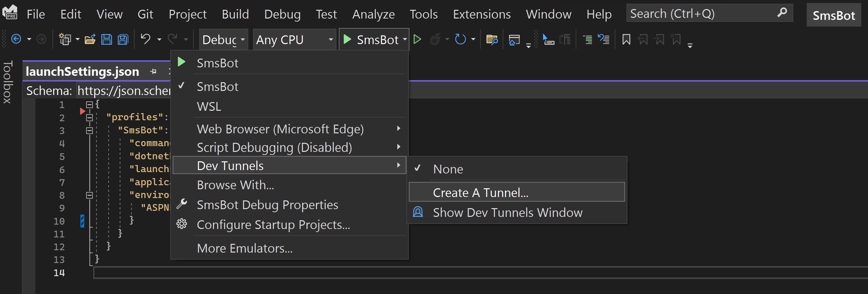
Task: Open the Git menu
Action: [x=145, y=14]
